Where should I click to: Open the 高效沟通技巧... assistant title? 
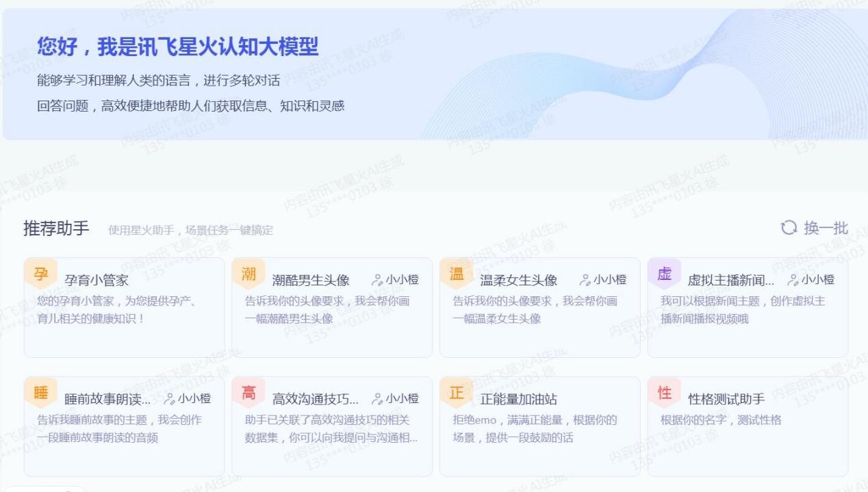click(x=316, y=399)
